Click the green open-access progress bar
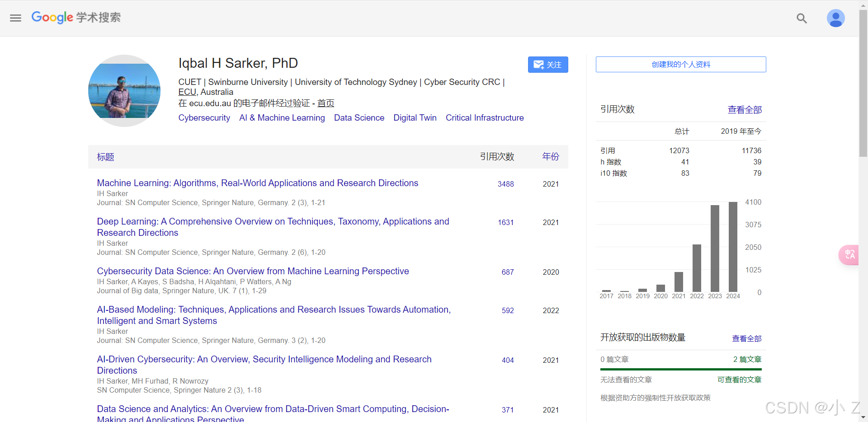Viewport: 868px width, 422px height. (x=681, y=369)
